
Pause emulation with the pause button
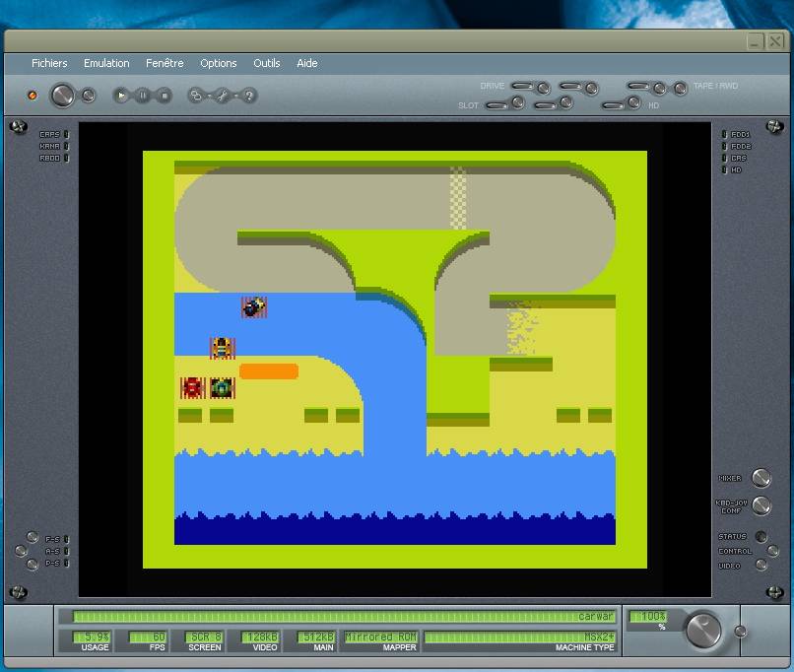pyautogui.click(x=143, y=96)
